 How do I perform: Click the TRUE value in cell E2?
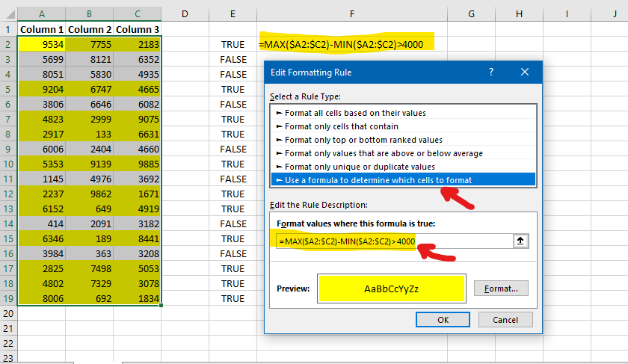click(x=233, y=44)
